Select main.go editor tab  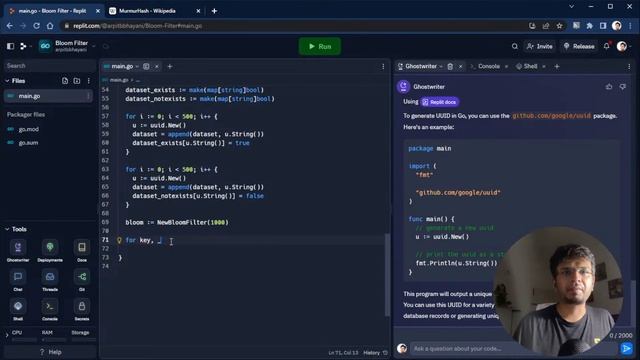(122, 66)
